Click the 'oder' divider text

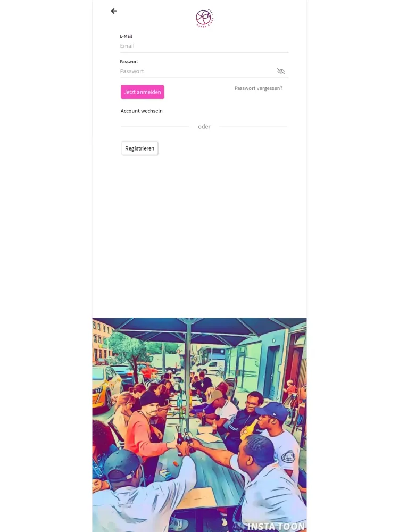(x=204, y=127)
